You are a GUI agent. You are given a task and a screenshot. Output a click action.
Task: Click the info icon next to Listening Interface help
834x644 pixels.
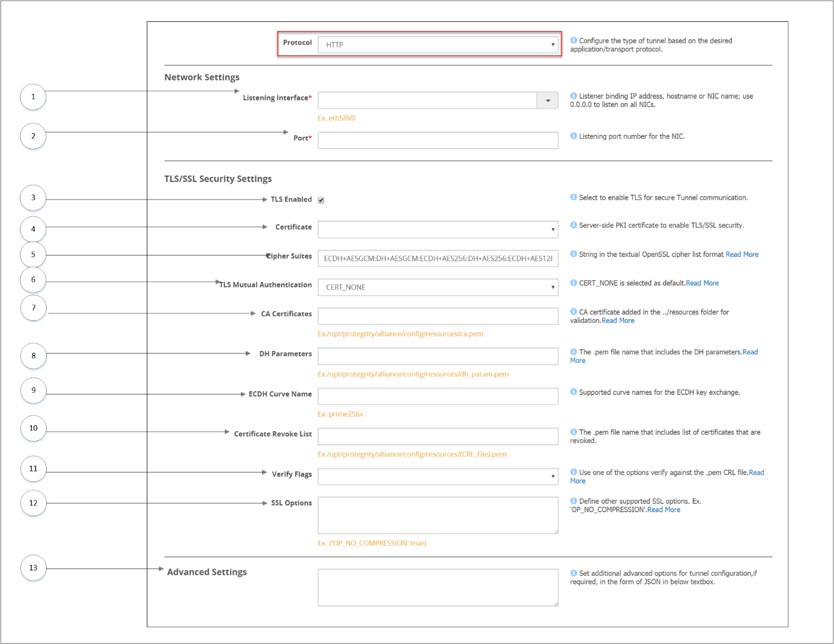pyautogui.click(x=572, y=95)
